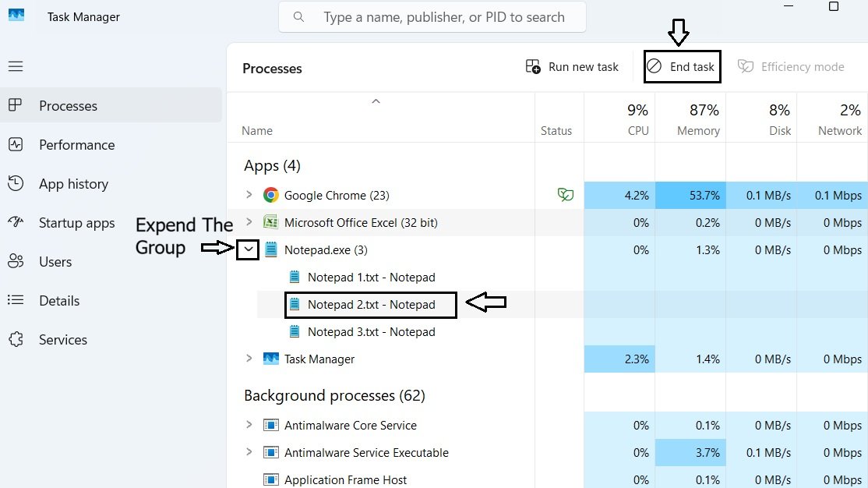This screenshot has height=488, width=868.
Task: Expand Antimalware Core Service group
Action: (249, 425)
